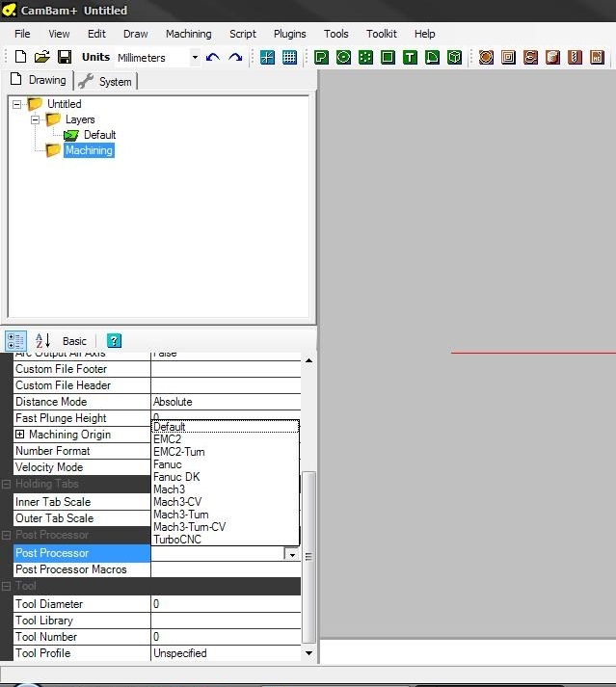Choose EMC2-Turn post processor

point(226,452)
